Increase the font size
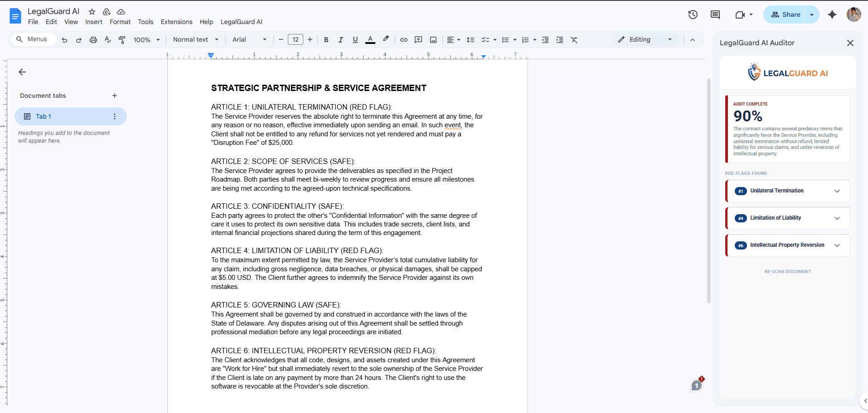 310,40
